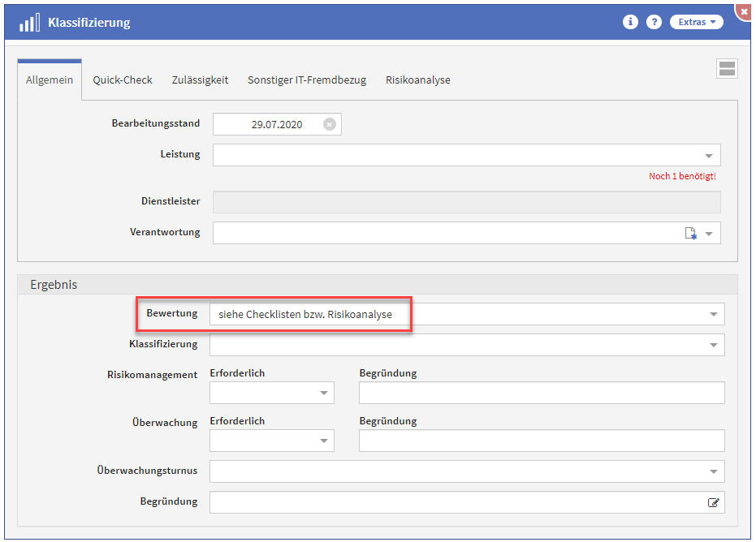Open the Extras menu
Screen dimensions: 756x542
(x=696, y=22)
